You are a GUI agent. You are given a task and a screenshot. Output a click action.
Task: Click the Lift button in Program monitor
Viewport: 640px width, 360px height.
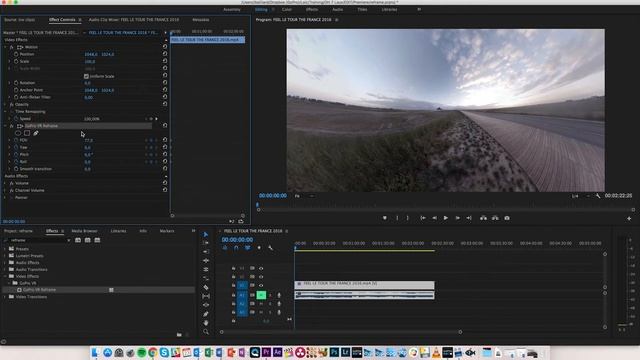(483, 218)
